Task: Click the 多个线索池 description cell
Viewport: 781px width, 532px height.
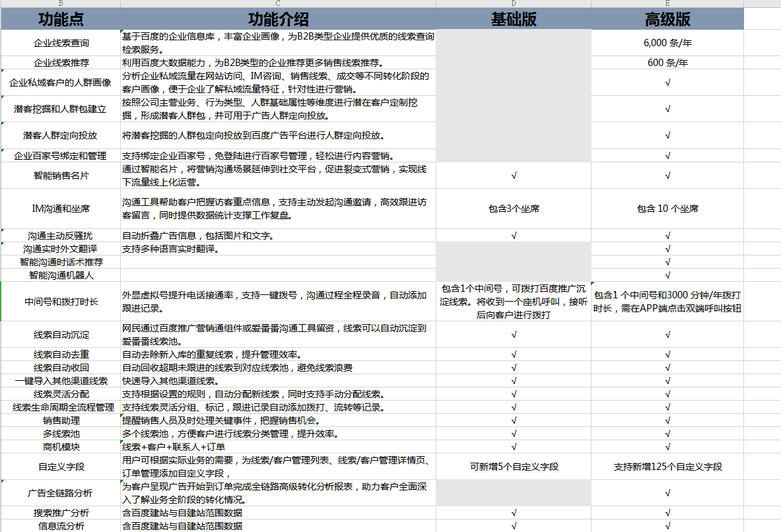Action: point(278,434)
